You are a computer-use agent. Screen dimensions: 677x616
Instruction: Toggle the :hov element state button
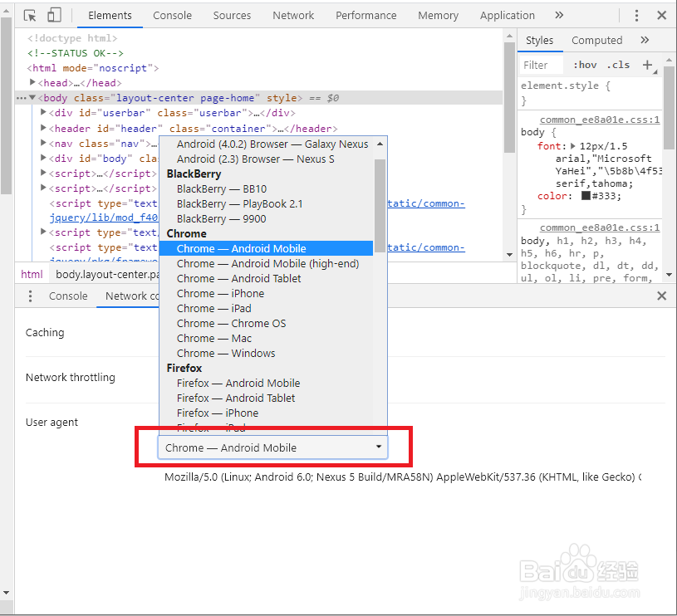click(585, 65)
